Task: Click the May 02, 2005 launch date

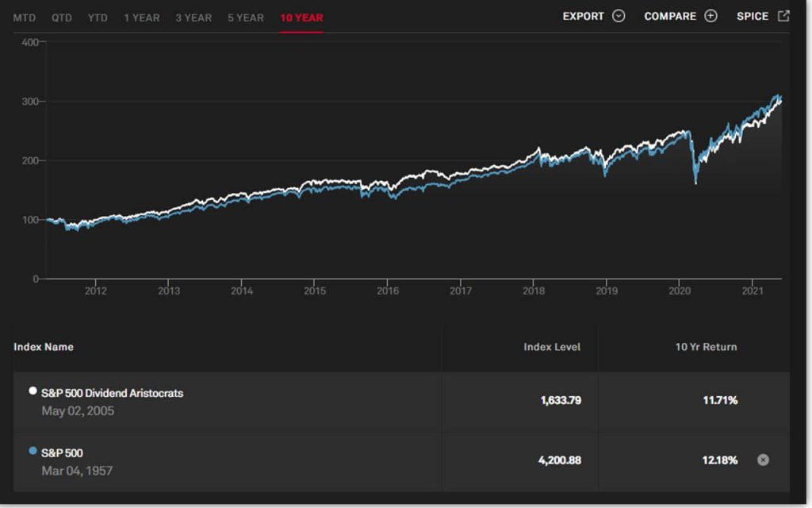Action: pos(78,411)
